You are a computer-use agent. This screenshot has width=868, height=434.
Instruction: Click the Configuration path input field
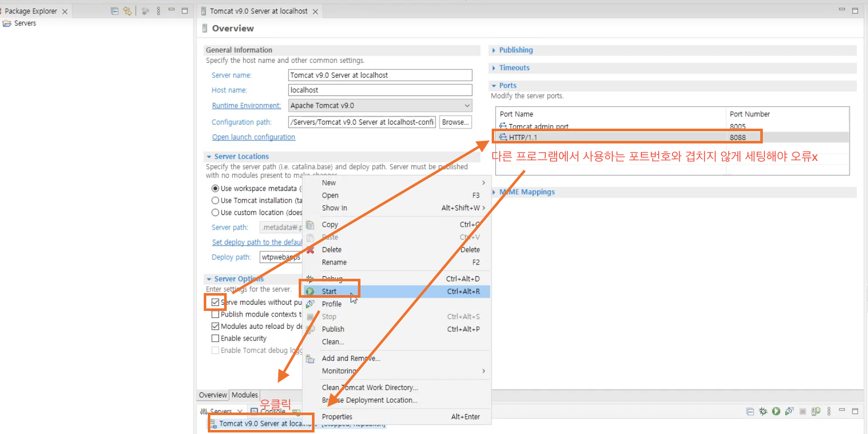click(x=362, y=122)
